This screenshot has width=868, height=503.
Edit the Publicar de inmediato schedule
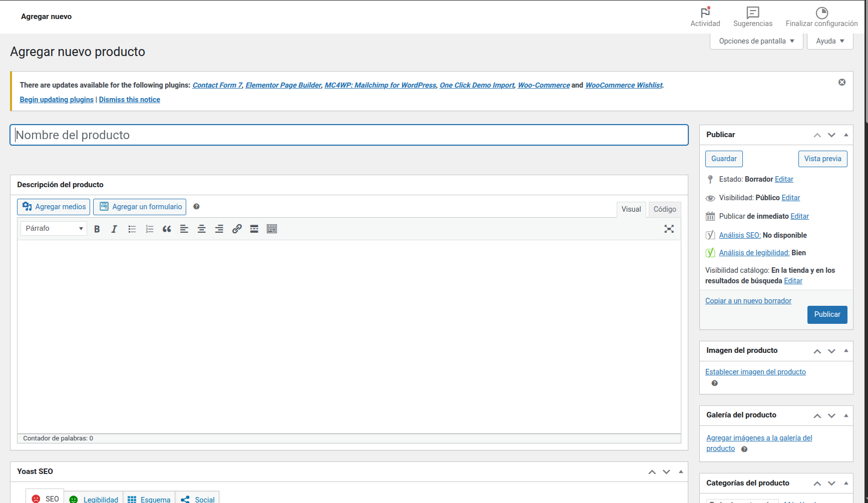[x=799, y=216]
